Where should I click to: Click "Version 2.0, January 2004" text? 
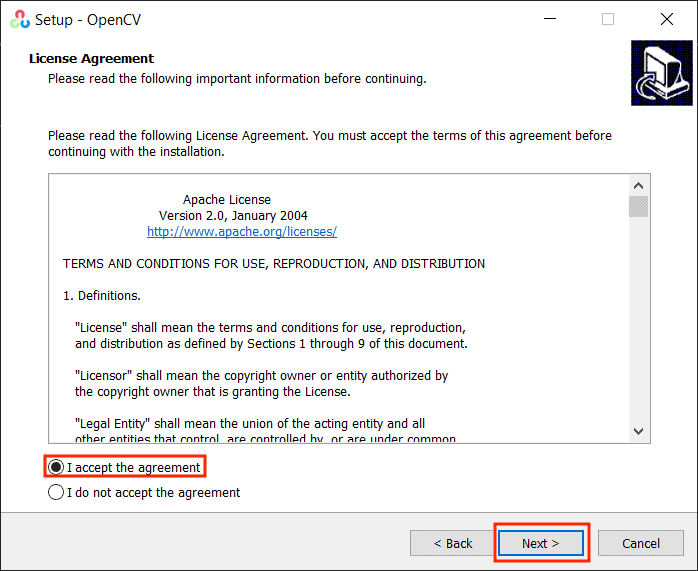click(x=233, y=215)
